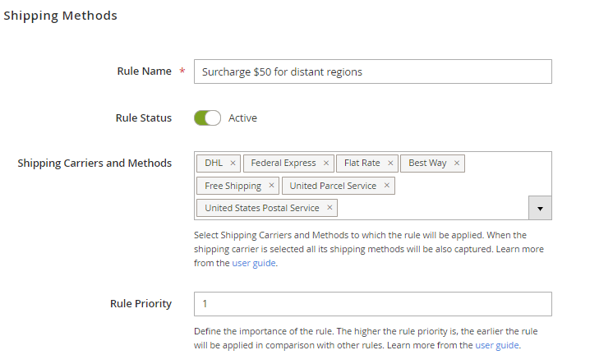Click the Rule Name text field
This screenshot has height=364, width=613.
372,71
